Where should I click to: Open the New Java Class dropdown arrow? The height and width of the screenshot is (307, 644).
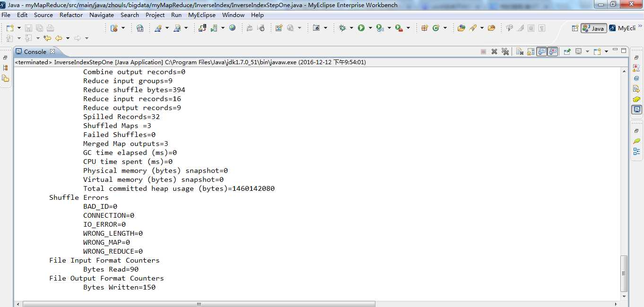[445, 28]
